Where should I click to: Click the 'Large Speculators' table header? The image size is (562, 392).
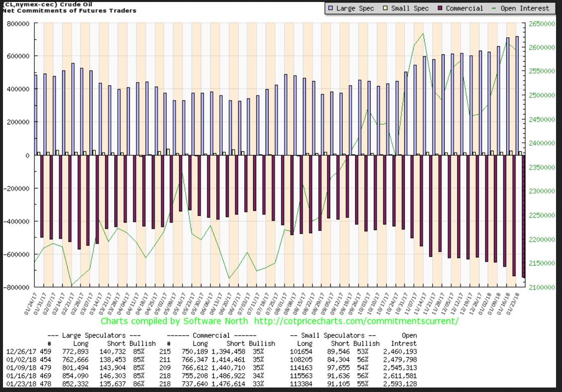[93, 335]
